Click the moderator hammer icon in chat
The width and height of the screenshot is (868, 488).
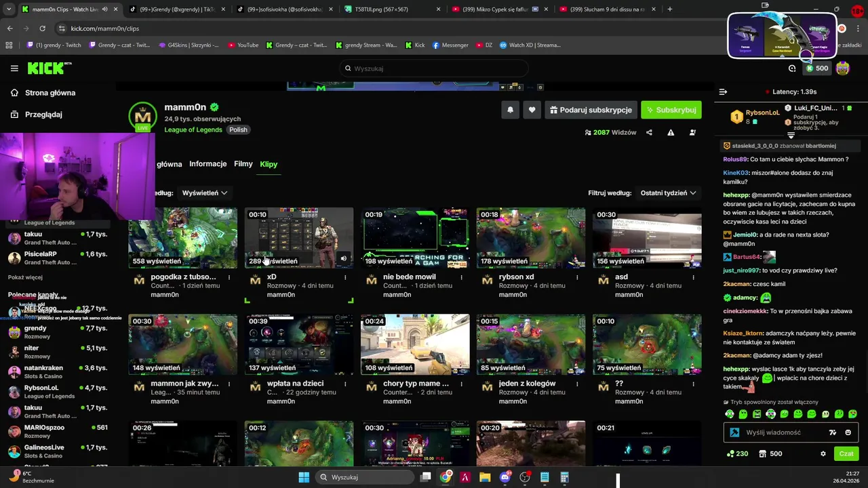point(734,432)
